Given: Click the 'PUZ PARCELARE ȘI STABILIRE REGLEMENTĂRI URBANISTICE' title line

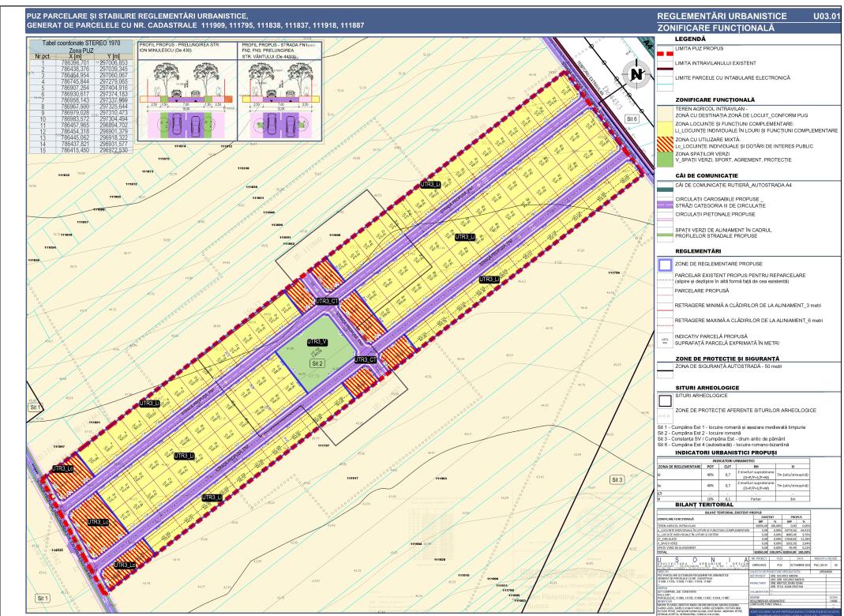Looking at the screenshot, I should tap(138, 17).
